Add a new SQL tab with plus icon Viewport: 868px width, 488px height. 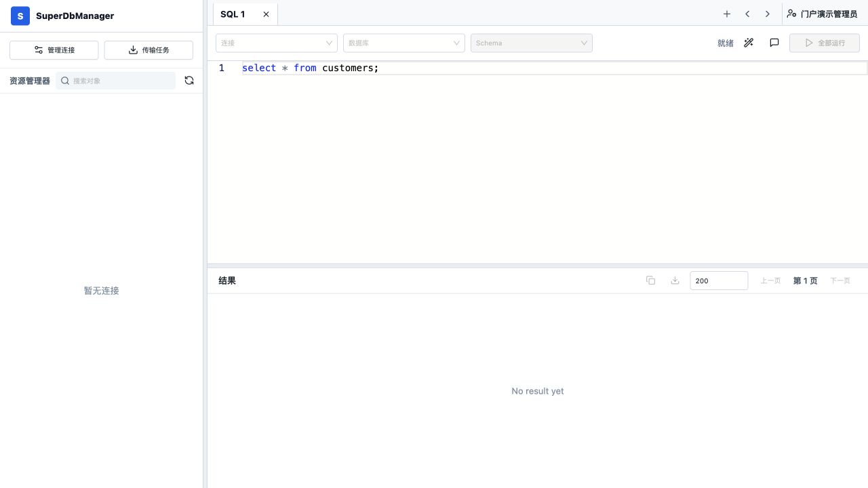(x=727, y=14)
